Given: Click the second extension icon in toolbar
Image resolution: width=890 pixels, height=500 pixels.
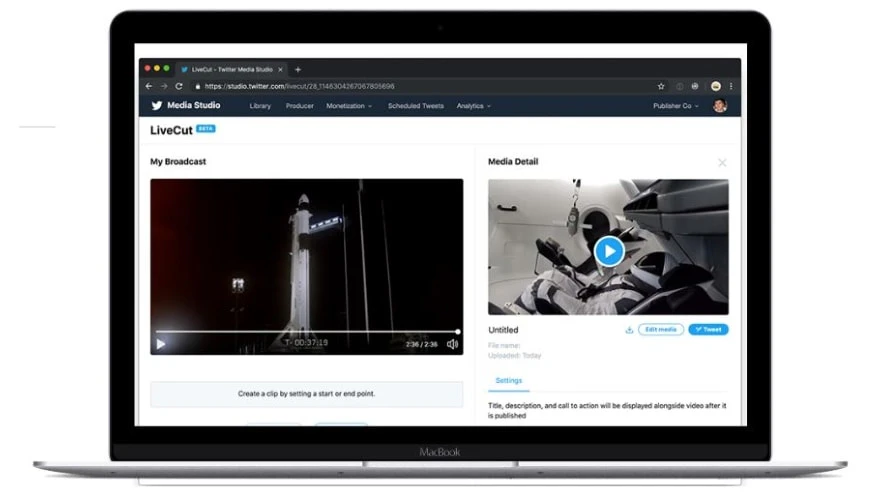Looking at the screenshot, I should click(x=695, y=86).
